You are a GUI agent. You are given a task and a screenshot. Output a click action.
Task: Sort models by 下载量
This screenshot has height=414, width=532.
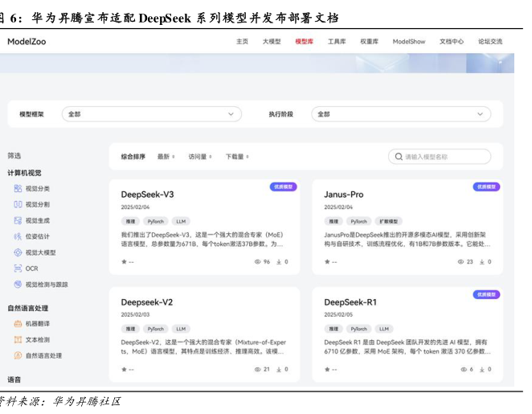coord(237,157)
